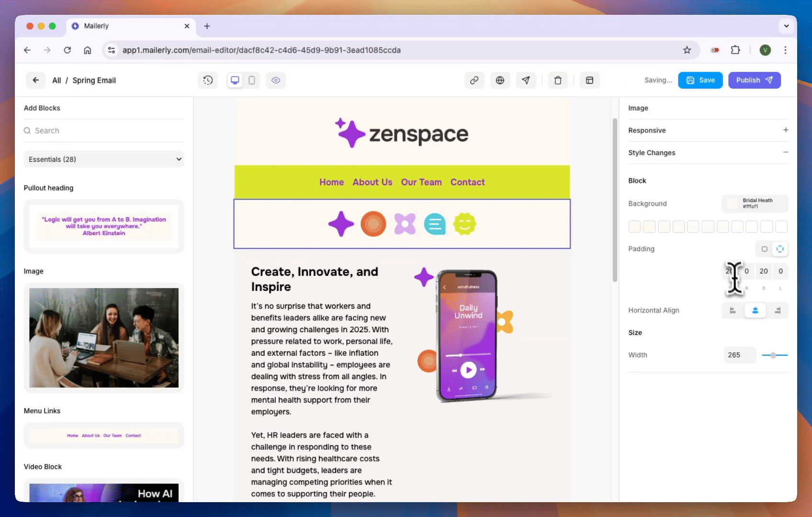Screen dimensions: 812x517
Task: Expand the Responsive section
Action: tap(785, 130)
